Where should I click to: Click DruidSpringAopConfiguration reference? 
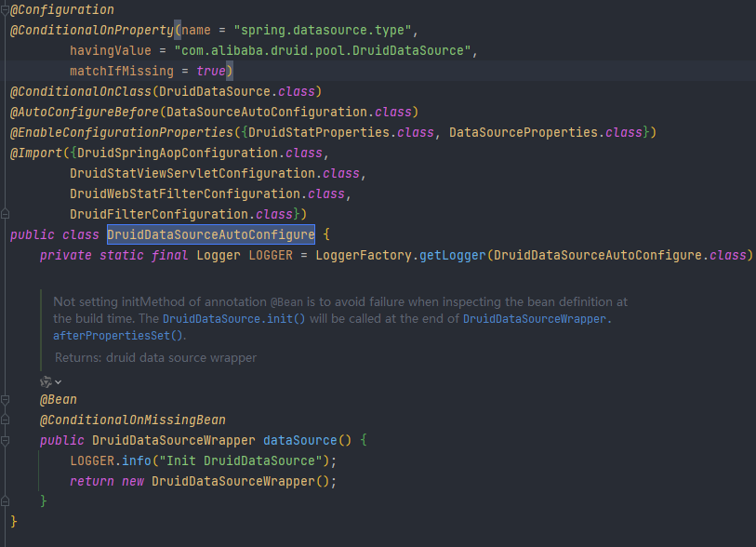(178, 153)
